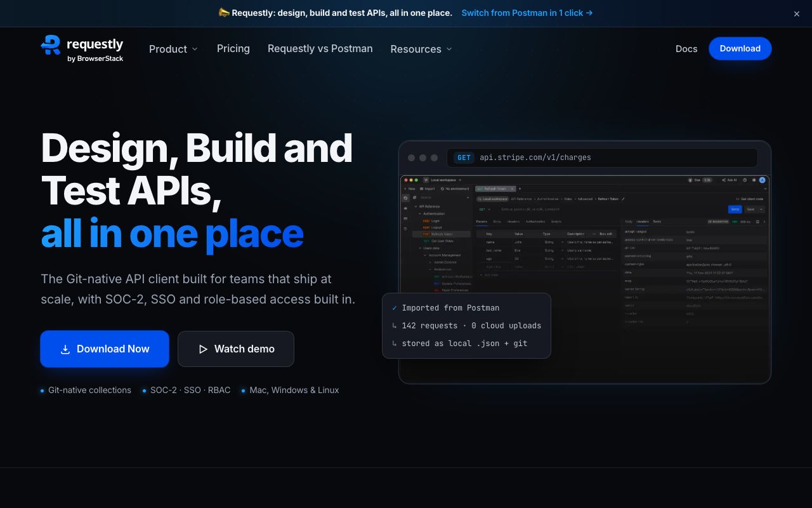Select the GET Get User Roles request
The width and height of the screenshot is (812, 508).
pyautogui.click(x=438, y=241)
